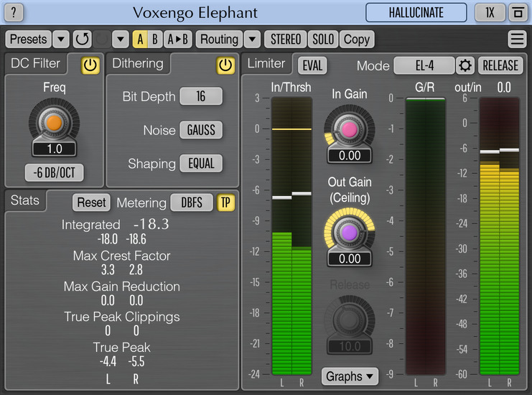532x395 pixels.
Task: Click the True Peak -4.4 value
Action: pos(108,362)
